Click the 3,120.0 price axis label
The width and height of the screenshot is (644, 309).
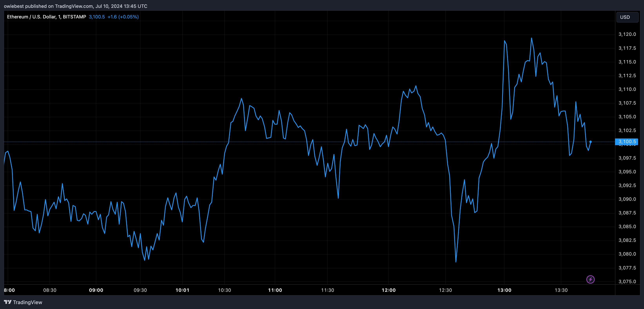(627, 34)
